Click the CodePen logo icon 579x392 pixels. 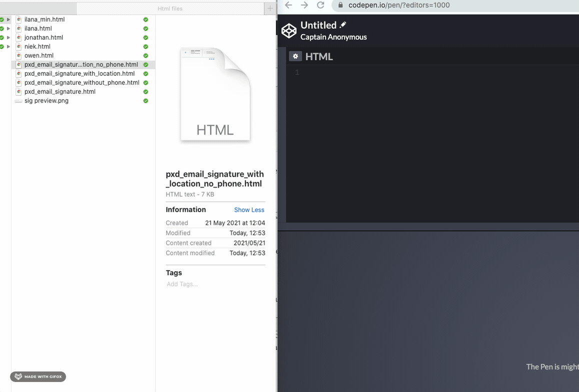pyautogui.click(x=289, y=31)
